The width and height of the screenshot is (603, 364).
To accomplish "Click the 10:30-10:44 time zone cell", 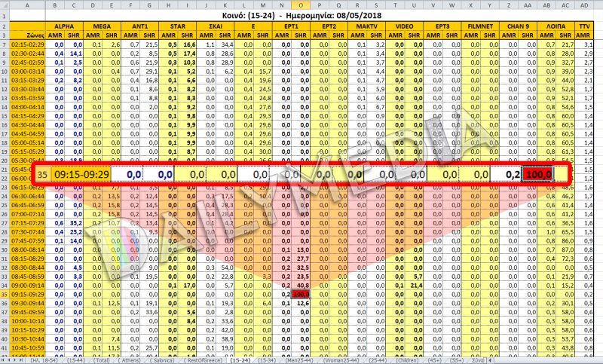I will [x=27, y=339].
